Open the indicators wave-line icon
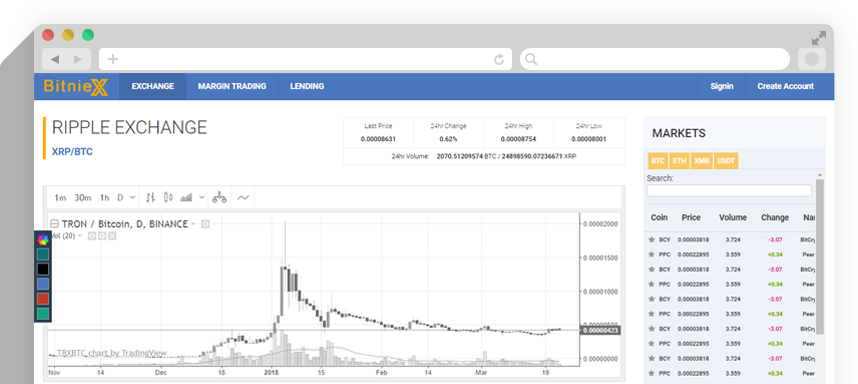858x384 pixels. coord(243,197)
